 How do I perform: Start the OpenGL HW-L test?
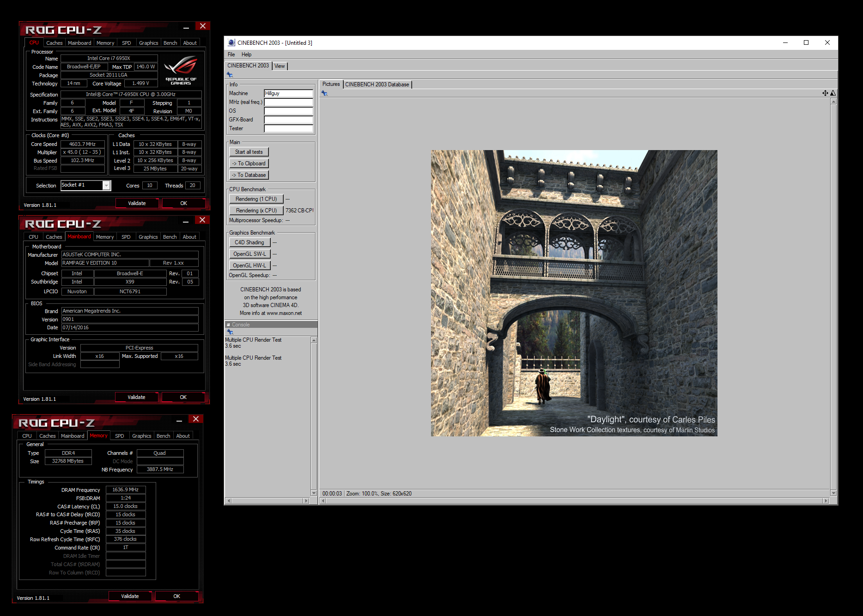coord(249,266)
